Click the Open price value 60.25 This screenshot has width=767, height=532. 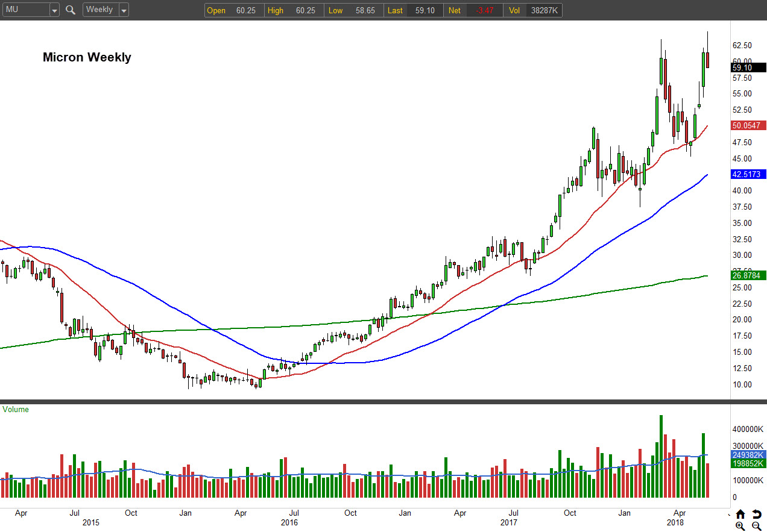(246, 10)
